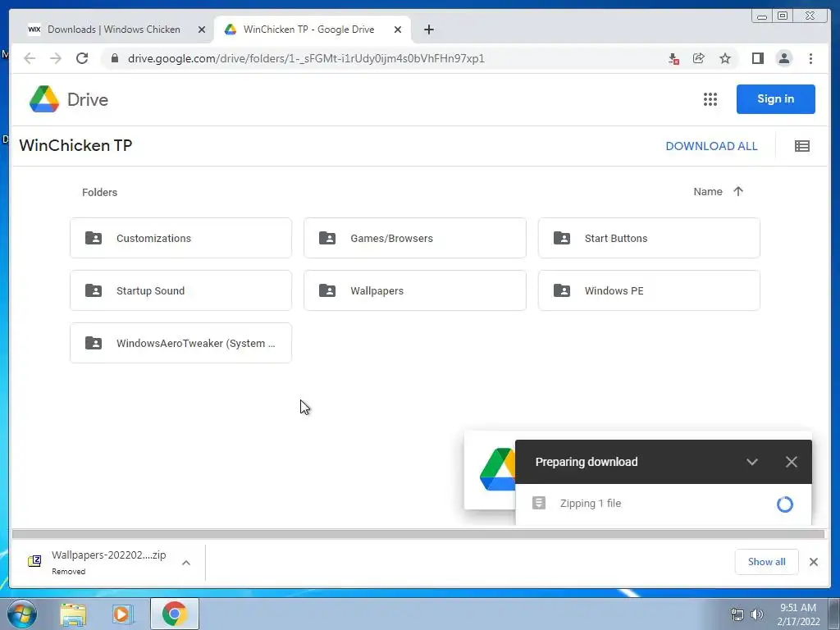Click the Wallpapers zip download item
The image size is (840, 630).
point(97,562)
